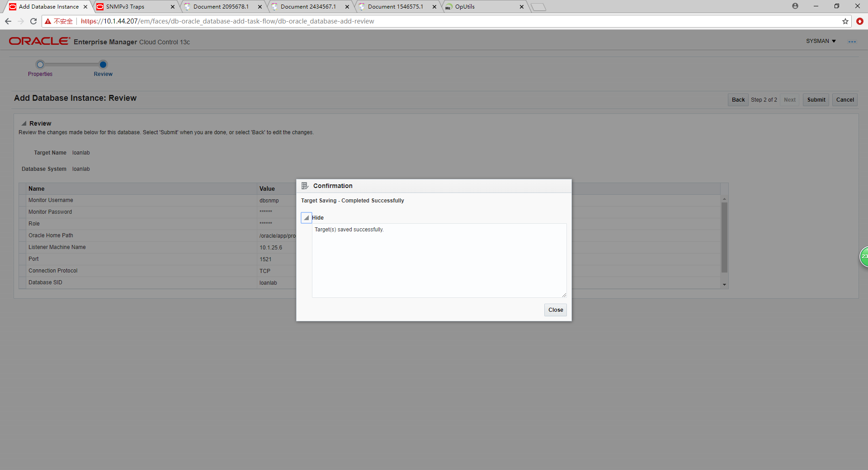Screen dimensions: 868x470
Task: Click the Step 2 of 2 label
Action: pos(764,100)
